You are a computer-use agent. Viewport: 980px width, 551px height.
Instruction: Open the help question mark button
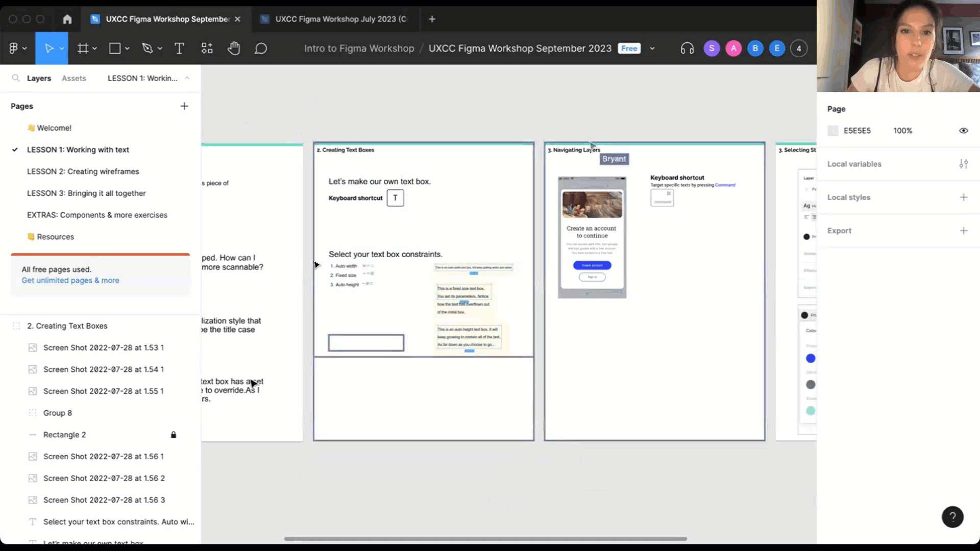pyautogui.click(x=952, y=517)
